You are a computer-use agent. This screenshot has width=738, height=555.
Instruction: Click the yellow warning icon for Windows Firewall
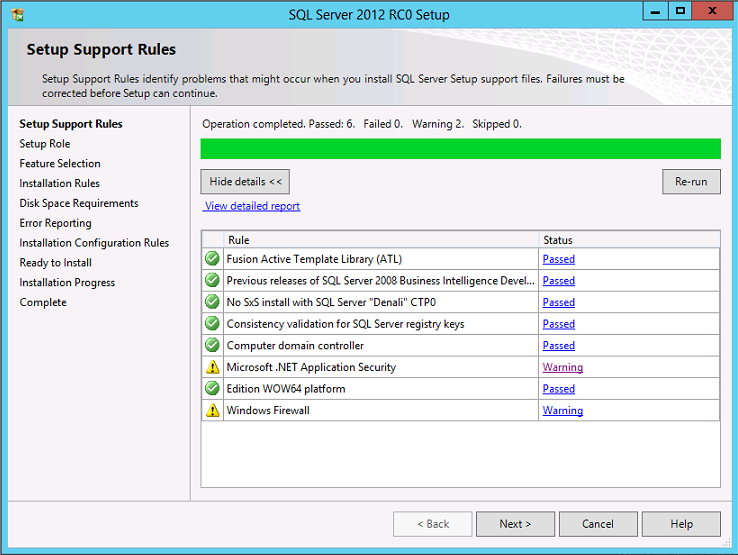[x=212, y=411]
